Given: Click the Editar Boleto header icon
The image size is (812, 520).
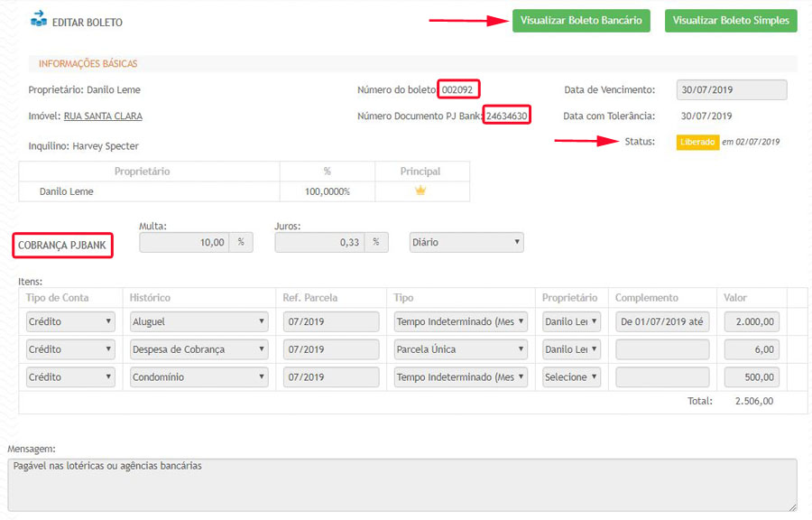Looking at the screenshot, I should coord(39,19).
